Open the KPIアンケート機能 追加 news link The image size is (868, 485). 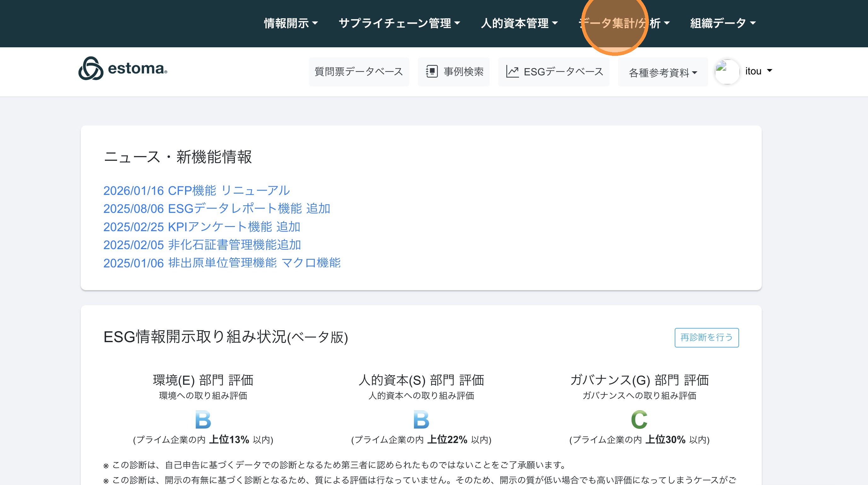click(x=201, y=227)
